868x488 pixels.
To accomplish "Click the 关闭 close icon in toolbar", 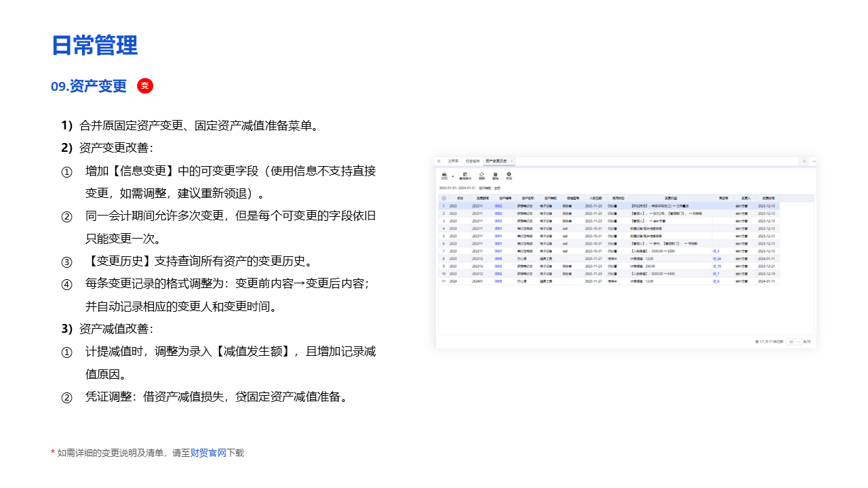I will (509, 175).
